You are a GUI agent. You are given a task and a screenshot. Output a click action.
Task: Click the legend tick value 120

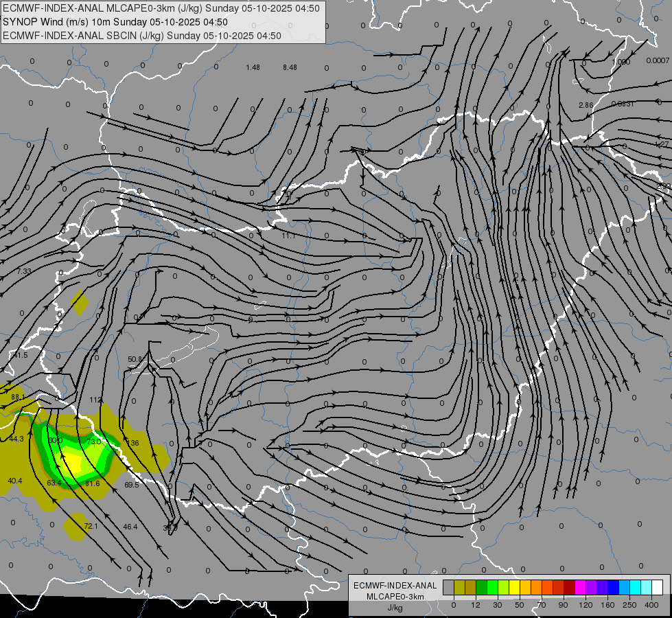[x=586, y=605]
